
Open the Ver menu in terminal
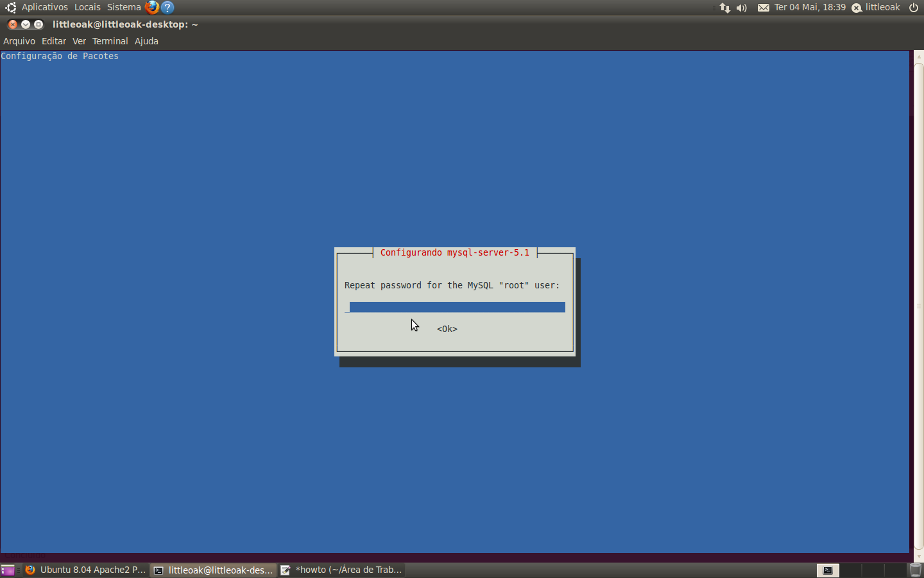point(79,41)
